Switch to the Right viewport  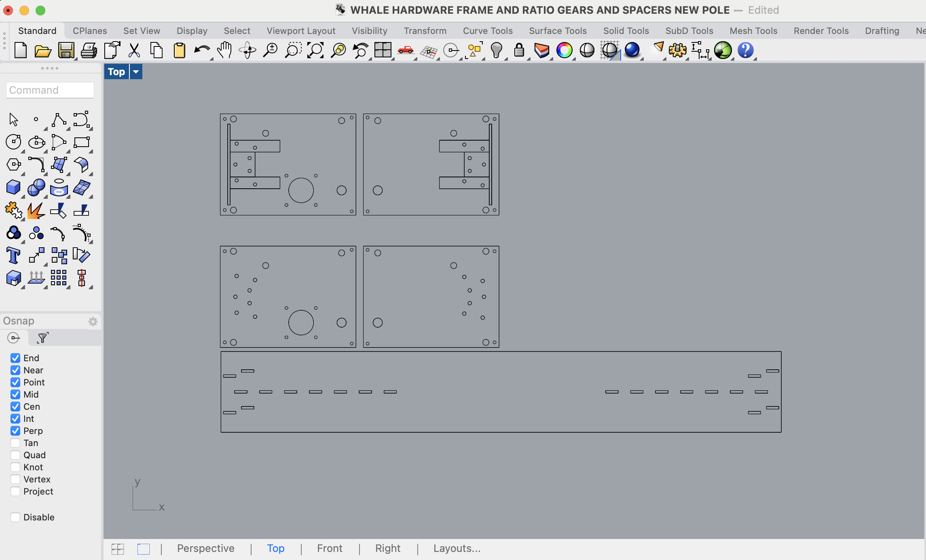pyautogui.click(x=387, y=548)
